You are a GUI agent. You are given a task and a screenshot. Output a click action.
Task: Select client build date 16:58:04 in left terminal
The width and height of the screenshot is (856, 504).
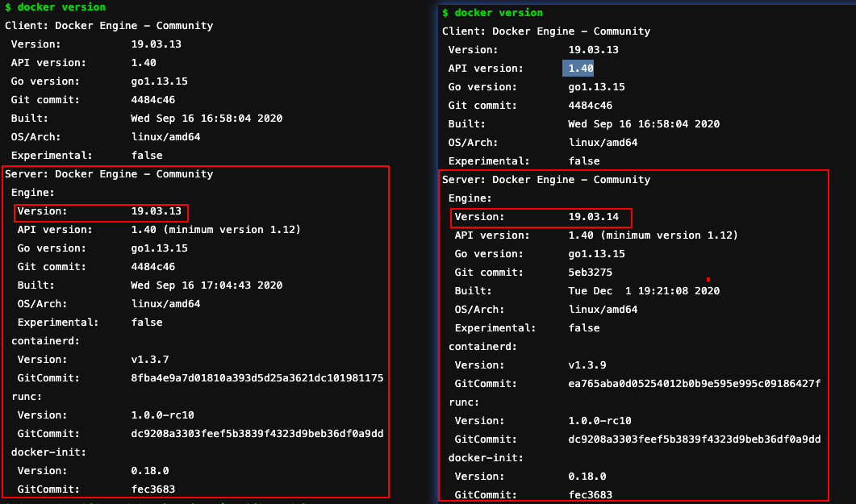(x=207, y=119)
